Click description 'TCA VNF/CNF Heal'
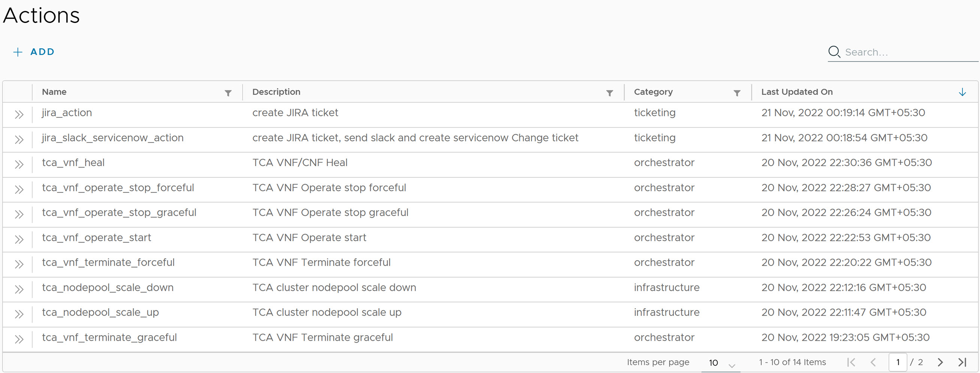Viewport: 980px width, 373px height. coord(300,163)
